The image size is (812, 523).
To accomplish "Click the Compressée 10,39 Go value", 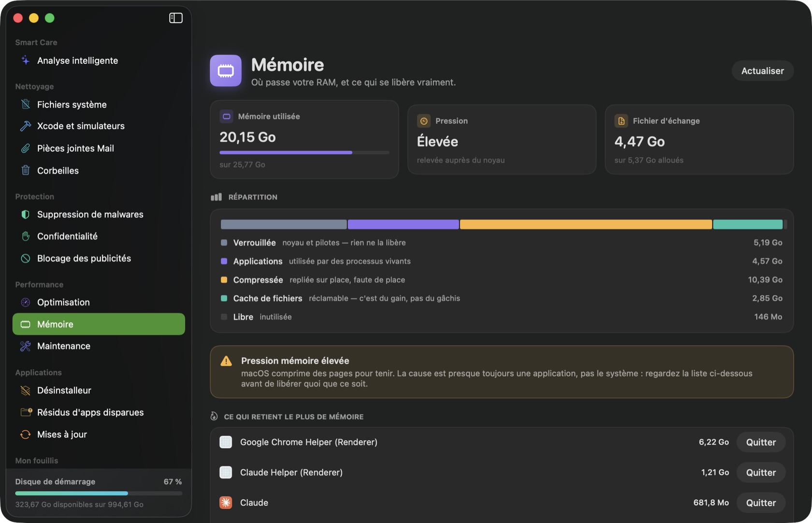I will pyautogui.click(x=765, y=280).
